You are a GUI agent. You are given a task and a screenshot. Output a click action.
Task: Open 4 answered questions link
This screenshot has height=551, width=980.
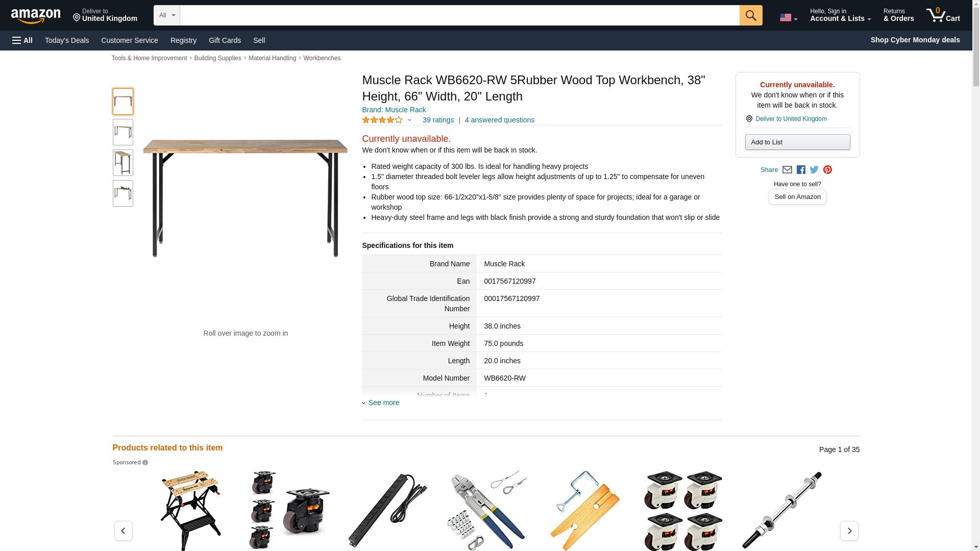pos(499,120)
